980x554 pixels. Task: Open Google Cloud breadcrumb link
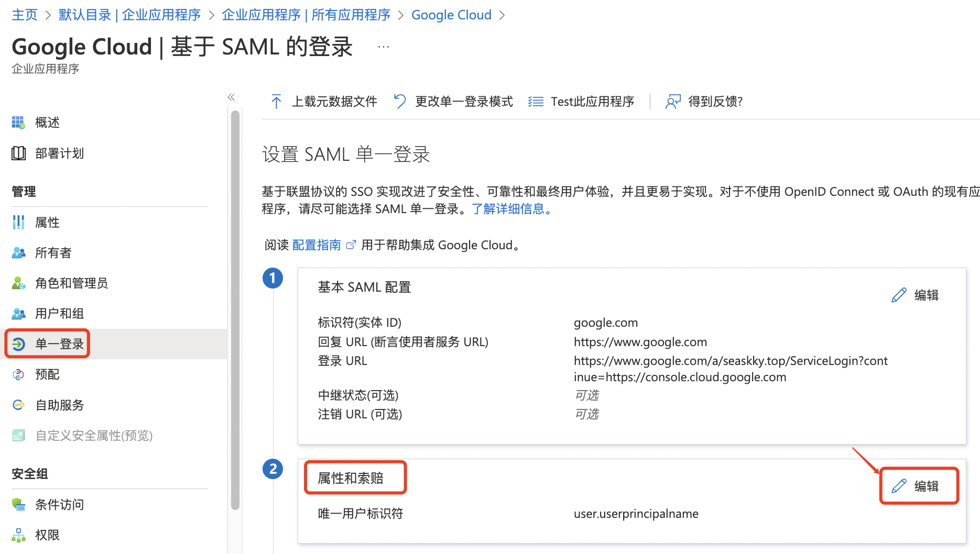(x=451, y=15)
